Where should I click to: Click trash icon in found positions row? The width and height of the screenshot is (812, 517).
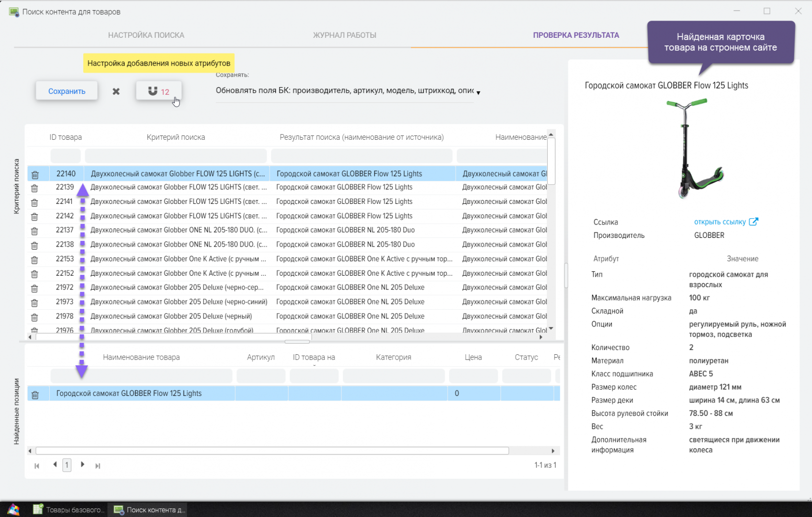point(35,395)
